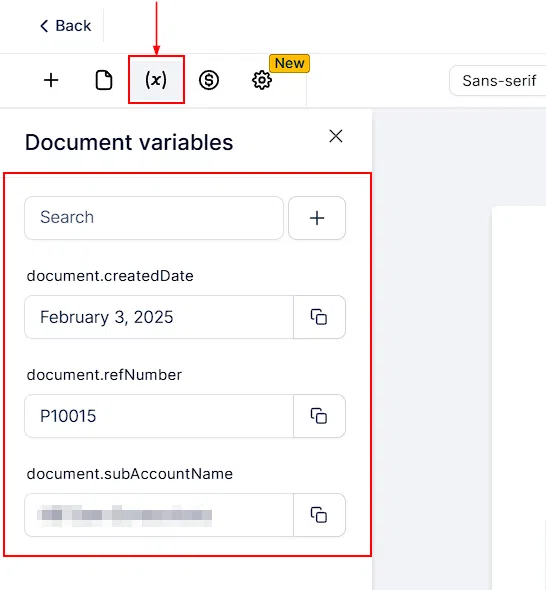546x590 pixels.
Task: Copy the document.refNumber variable
Action: (319, 416)
